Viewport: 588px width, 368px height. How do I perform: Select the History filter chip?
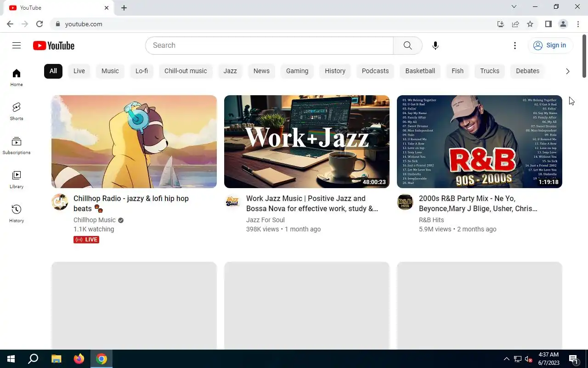tap(335, 71)
